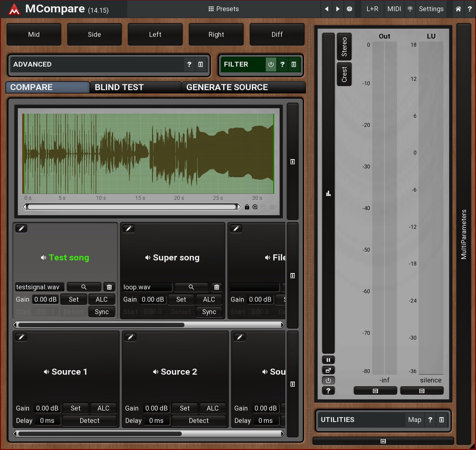
Task: Click Detect for Source 1 delay
Action: click(89, 421)
